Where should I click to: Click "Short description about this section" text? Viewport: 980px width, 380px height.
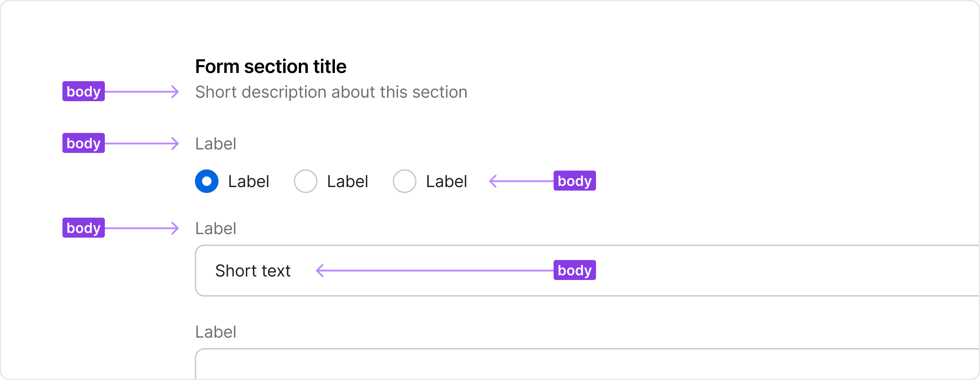point(331,92)
